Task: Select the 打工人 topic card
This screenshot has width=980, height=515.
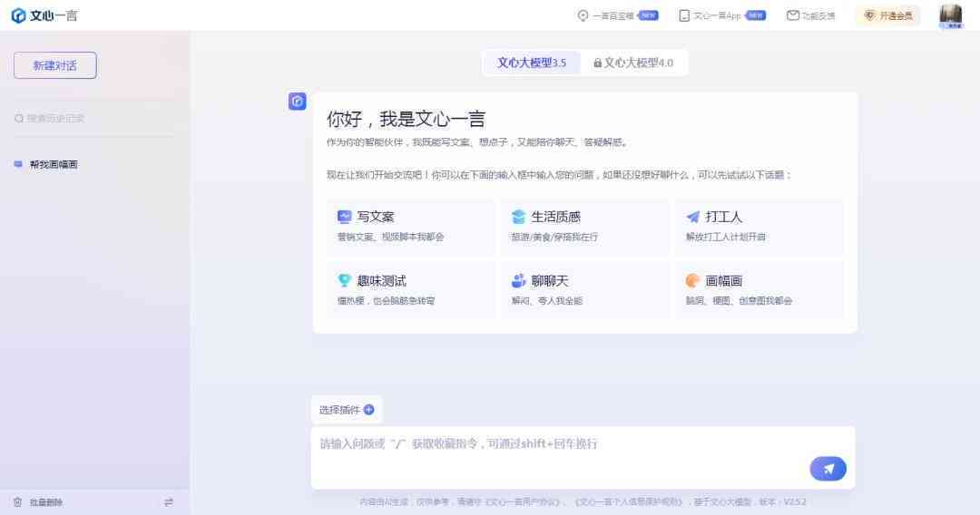Action: pos(759,227)
